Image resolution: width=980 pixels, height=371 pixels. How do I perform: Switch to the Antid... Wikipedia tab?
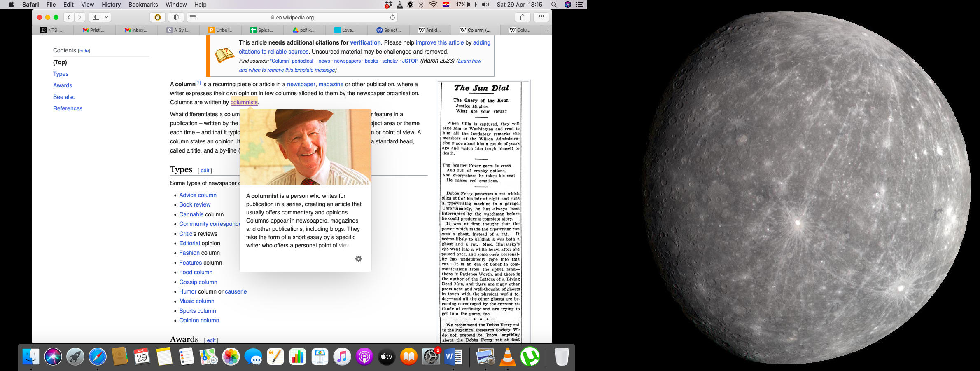click(x=430, y=30)
